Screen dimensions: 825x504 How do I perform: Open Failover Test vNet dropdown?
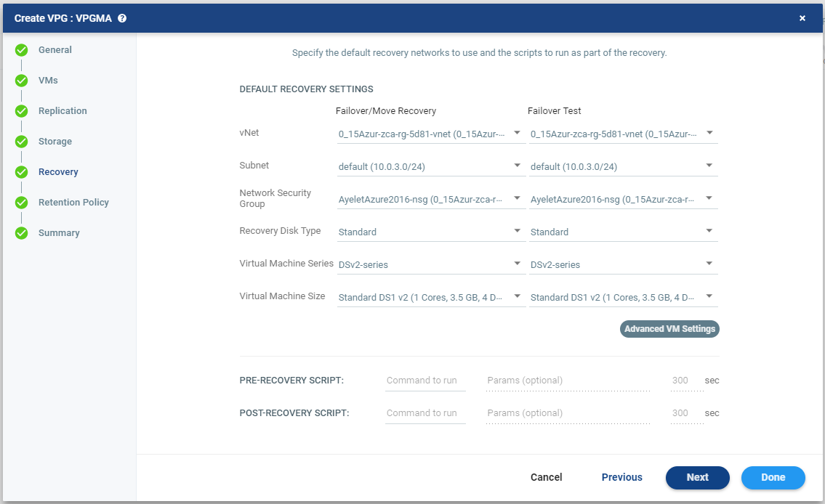point(624,134)
